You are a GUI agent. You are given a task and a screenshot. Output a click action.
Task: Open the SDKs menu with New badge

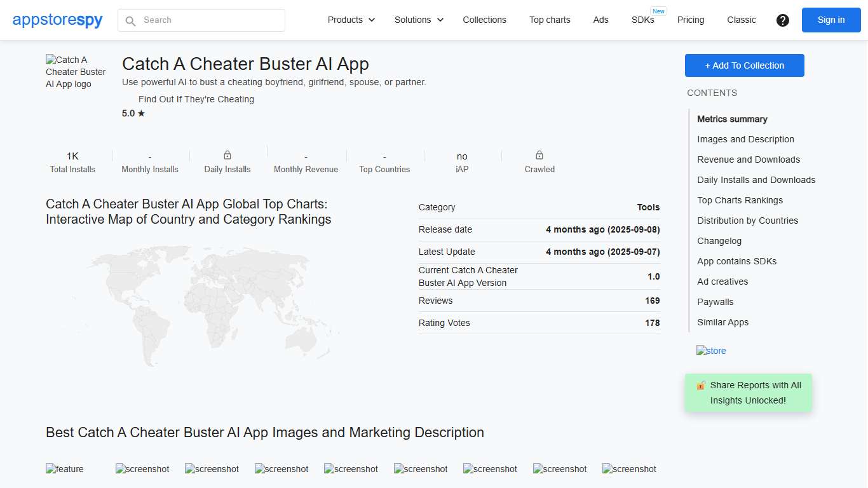(x=643, y=20)
